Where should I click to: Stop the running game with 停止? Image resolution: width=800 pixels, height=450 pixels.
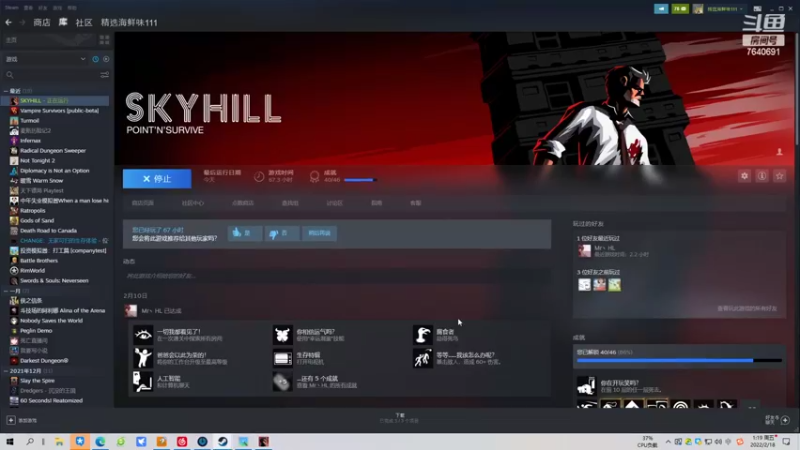click(157, 179)
